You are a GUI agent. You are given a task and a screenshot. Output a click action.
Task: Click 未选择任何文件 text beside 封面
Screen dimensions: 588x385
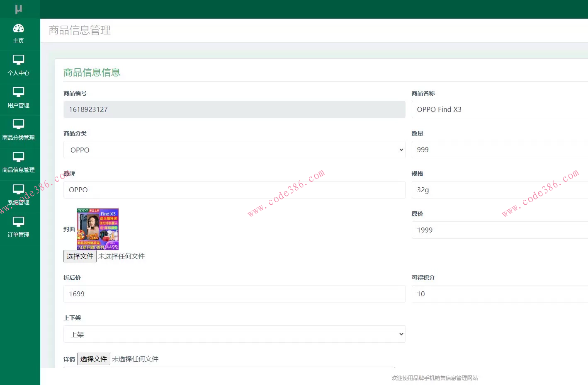pos(121,256)
